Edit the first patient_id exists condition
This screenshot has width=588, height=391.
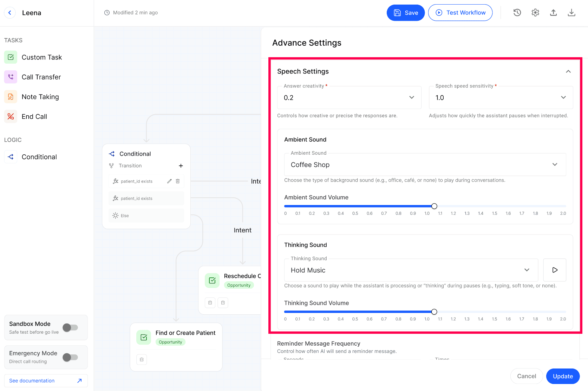pos(169,181)
